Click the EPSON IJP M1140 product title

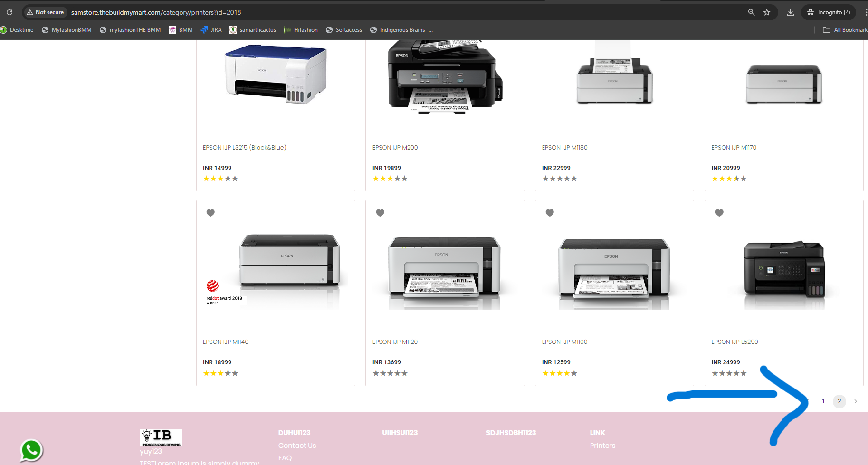pyautogui.click(x=226, y=342)
